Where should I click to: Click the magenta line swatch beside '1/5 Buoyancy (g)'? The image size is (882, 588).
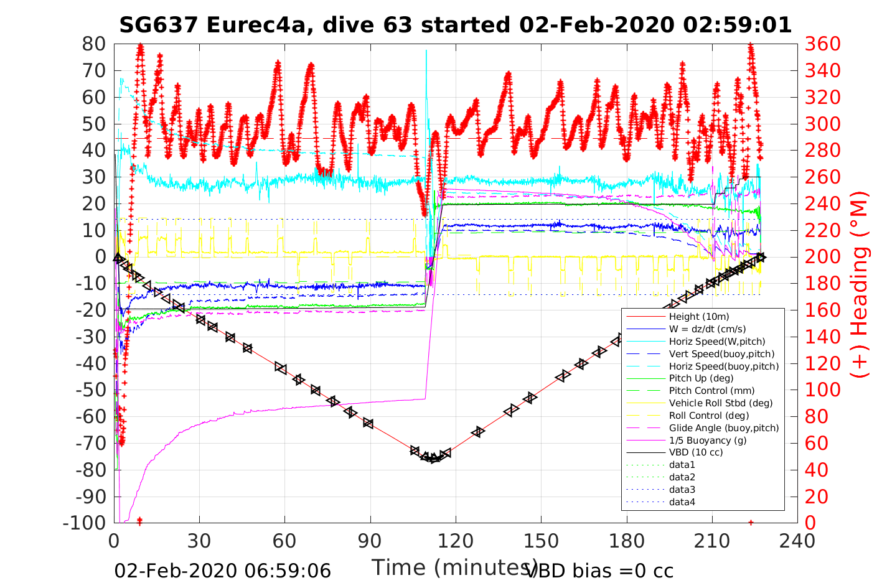[645, 441]
